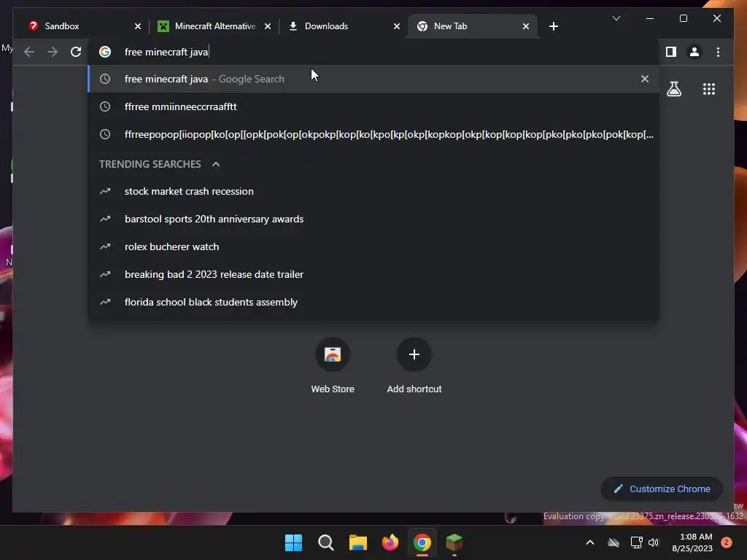Open the clock showing 1:08 AM
Screen dimensions: 747x560
click(x=692, y=542)
